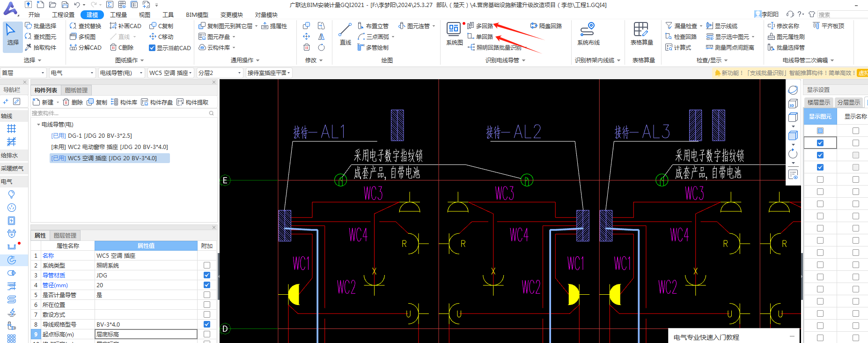
Task: Click 构件存盘 button in component list
Action: [x=157, y=102]
